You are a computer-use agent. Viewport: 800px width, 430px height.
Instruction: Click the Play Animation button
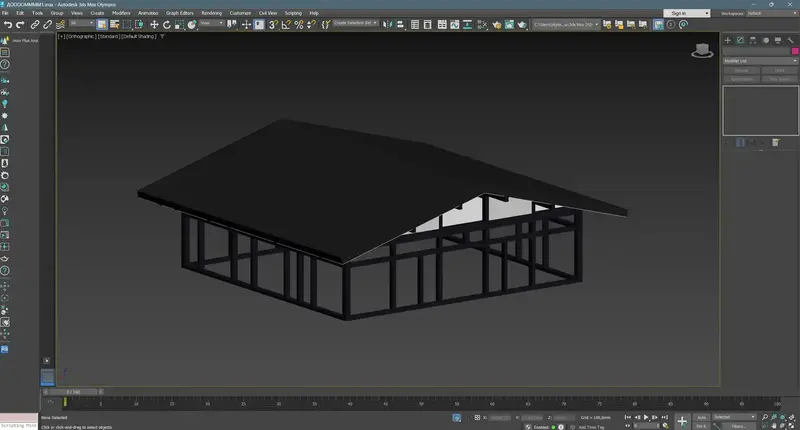[646, 417]
